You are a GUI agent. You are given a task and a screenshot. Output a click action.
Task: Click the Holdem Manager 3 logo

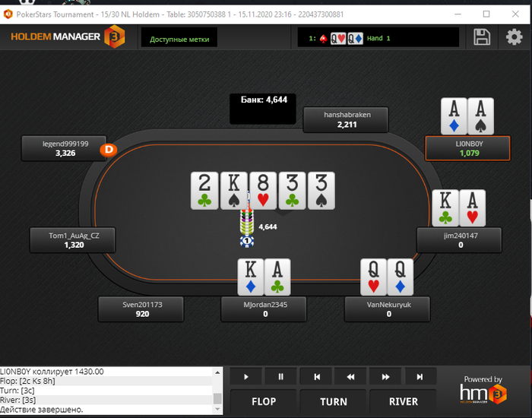tap(68, 36)
